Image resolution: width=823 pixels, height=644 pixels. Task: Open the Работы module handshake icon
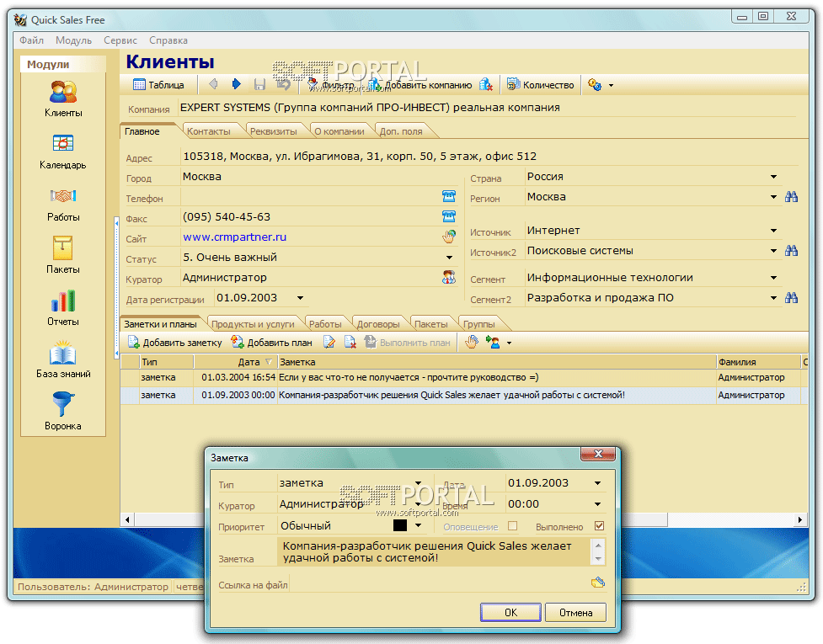pos(63,195)
